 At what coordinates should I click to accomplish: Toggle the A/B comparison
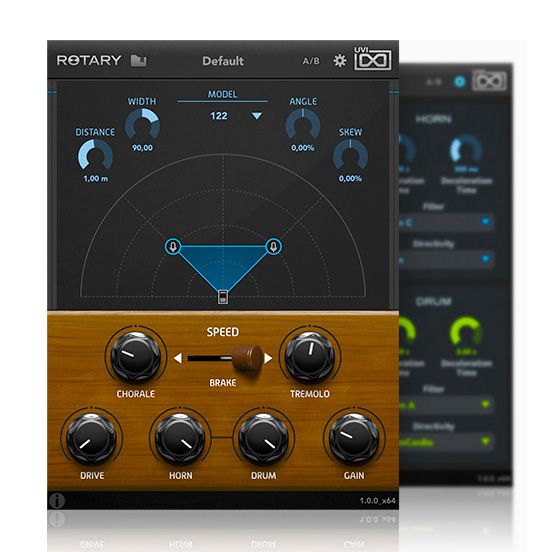click(x=311, y=61)
